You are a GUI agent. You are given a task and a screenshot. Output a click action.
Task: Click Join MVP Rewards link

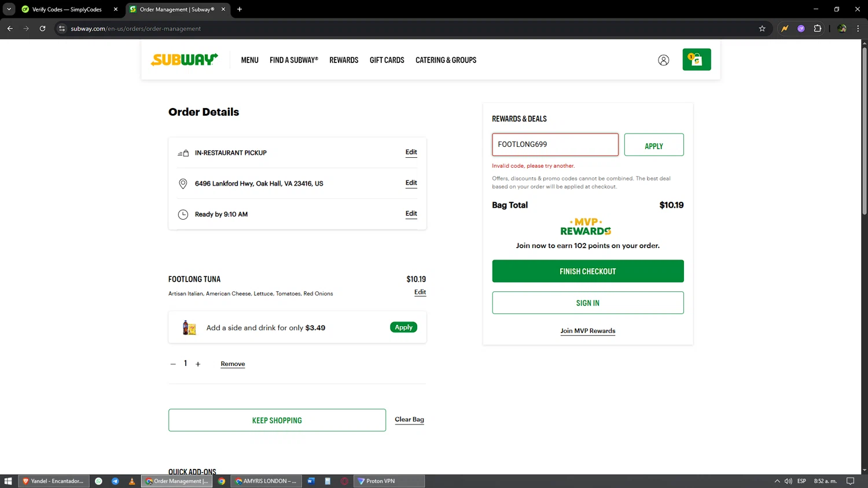pos(588,331)
